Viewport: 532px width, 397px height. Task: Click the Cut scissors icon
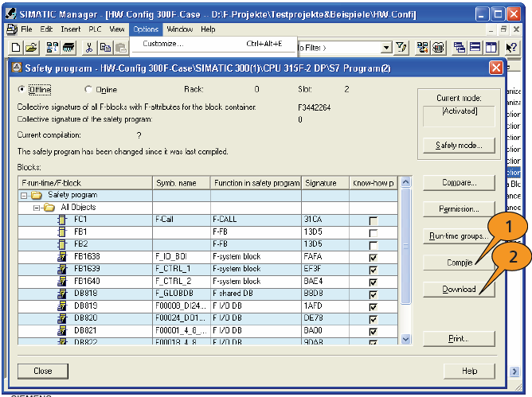tap(89, 48)
